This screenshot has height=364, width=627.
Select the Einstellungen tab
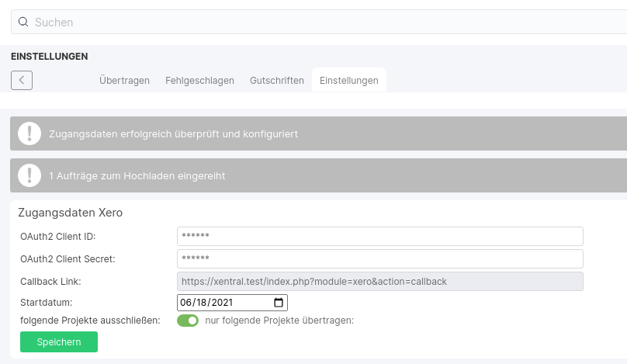pyautogui.click(x=348, y=81)
